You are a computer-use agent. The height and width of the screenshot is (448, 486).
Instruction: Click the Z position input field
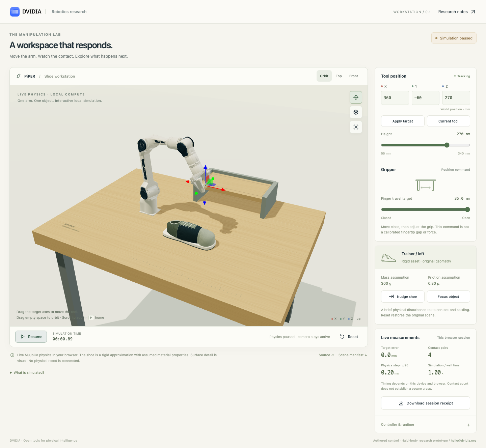click(456, 98)
